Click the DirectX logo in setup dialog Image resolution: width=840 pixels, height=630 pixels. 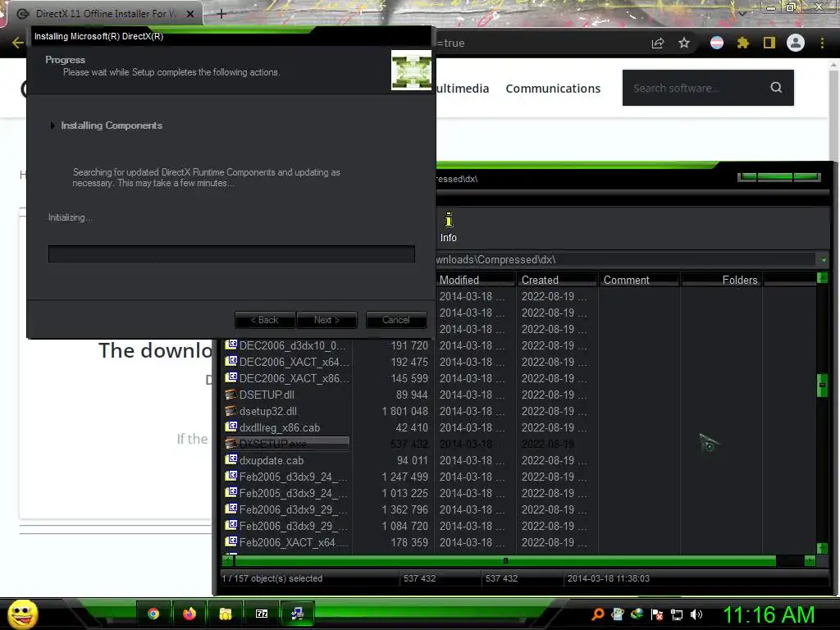pos(411,71)
